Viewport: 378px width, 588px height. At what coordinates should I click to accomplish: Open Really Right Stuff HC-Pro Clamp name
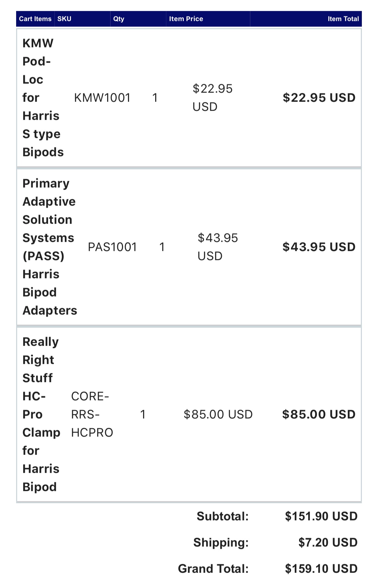[x=41, y=414]
